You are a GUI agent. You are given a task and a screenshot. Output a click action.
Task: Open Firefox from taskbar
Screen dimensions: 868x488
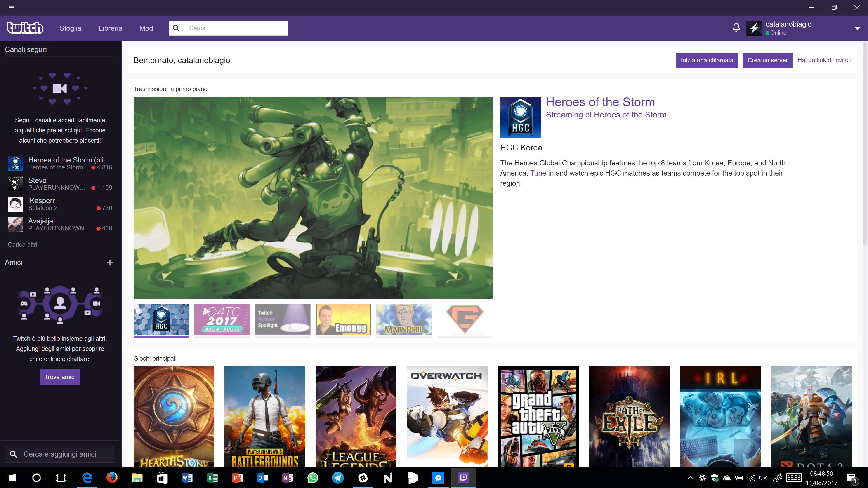pos(112,478)
